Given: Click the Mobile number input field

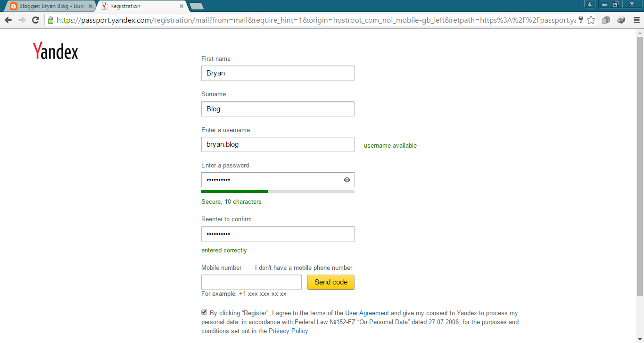Looking at the screenshot, I should click(x=251, y=282).
